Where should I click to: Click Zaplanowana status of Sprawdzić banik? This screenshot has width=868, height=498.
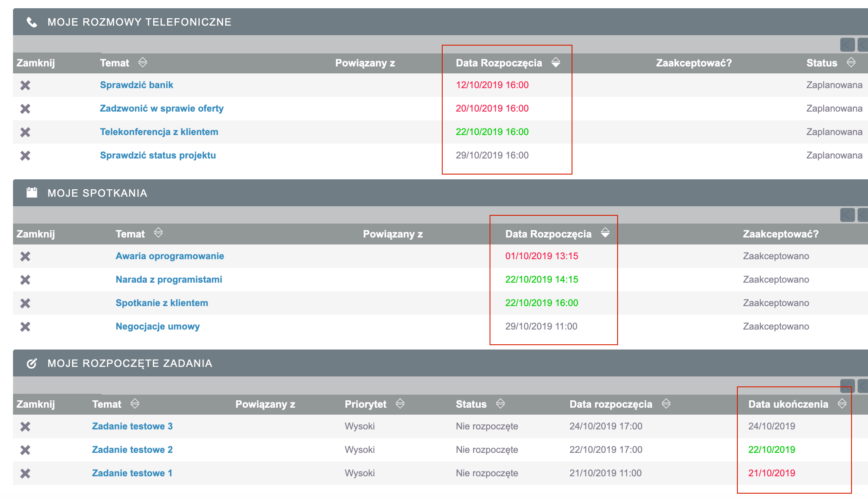click(835, 85)
